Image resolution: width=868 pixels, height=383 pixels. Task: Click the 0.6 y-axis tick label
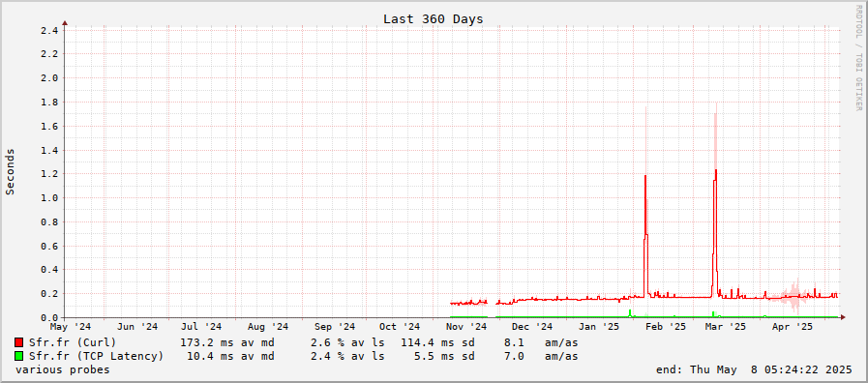tap(49, 247)
